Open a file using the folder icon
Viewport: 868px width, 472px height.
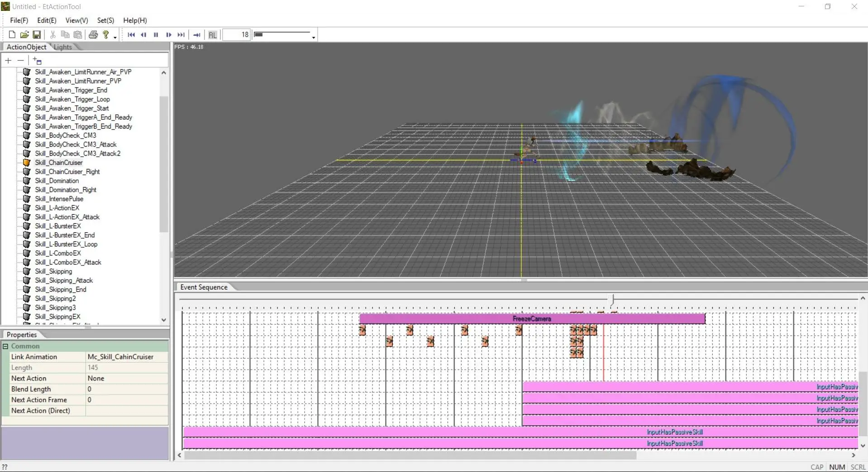(24, 34)
